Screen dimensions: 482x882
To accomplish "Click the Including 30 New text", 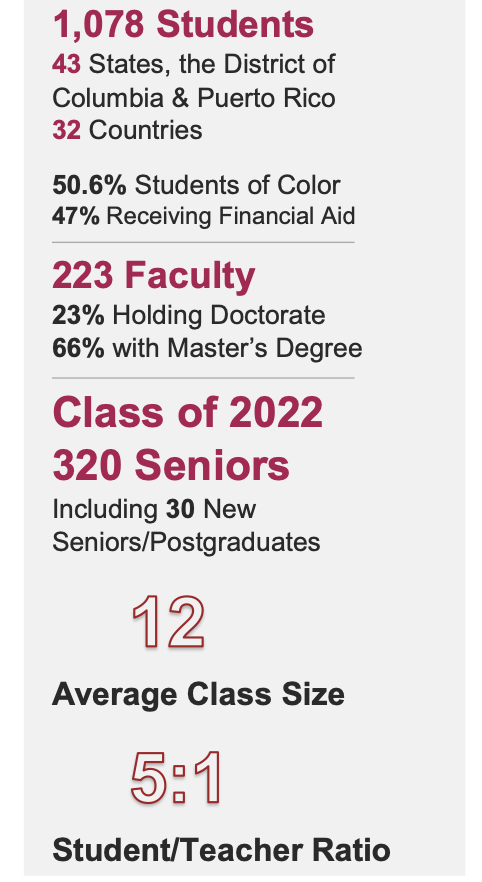I will click(154, 509).
